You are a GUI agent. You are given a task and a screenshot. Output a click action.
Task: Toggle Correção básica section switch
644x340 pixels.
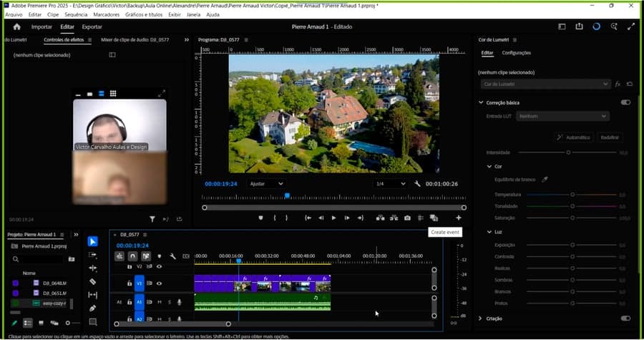625,102
